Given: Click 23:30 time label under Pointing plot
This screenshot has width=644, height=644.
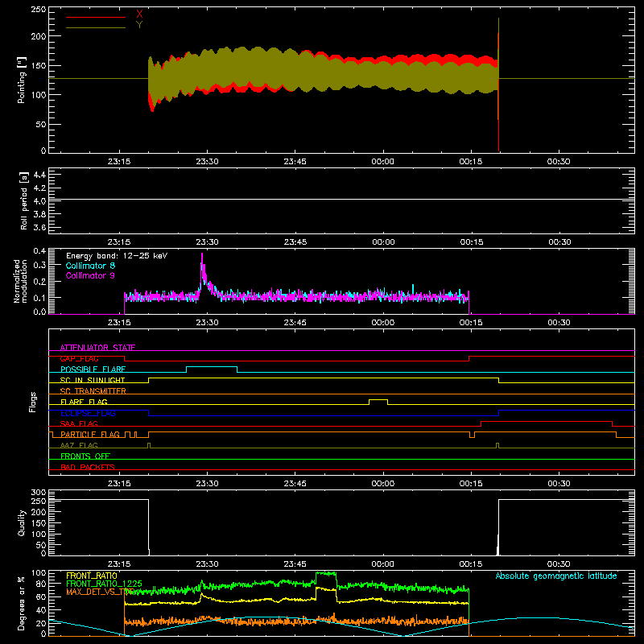Looking at the screenshot, I should [x=207, y=162].
